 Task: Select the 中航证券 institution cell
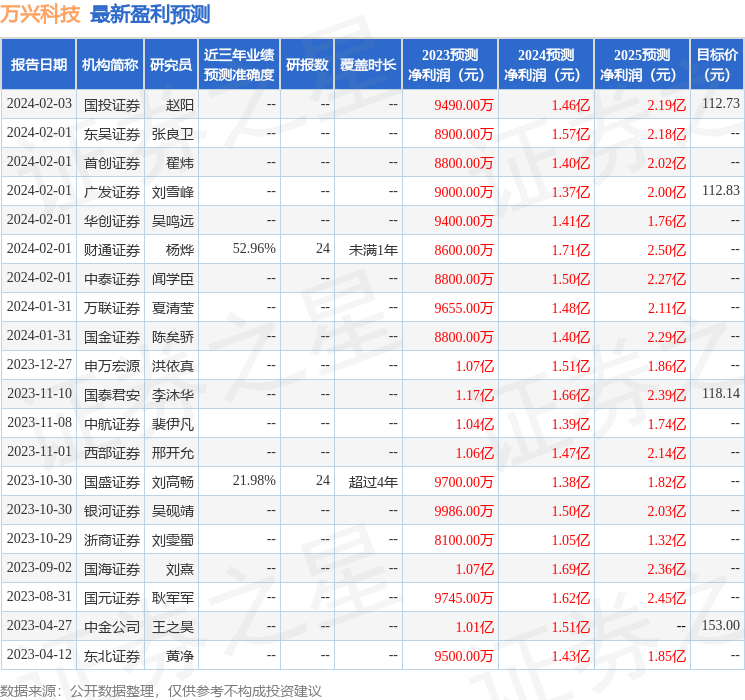[x=112, y=424]
